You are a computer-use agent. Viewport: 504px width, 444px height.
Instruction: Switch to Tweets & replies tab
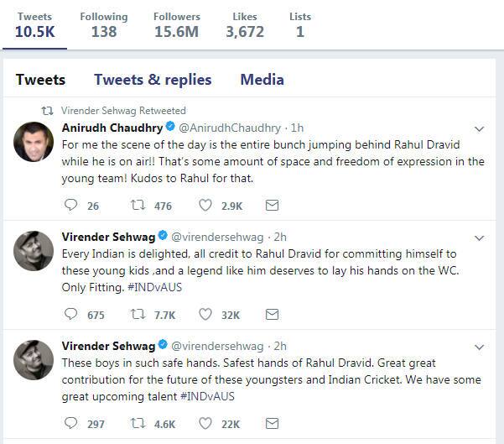pos(153,80)
